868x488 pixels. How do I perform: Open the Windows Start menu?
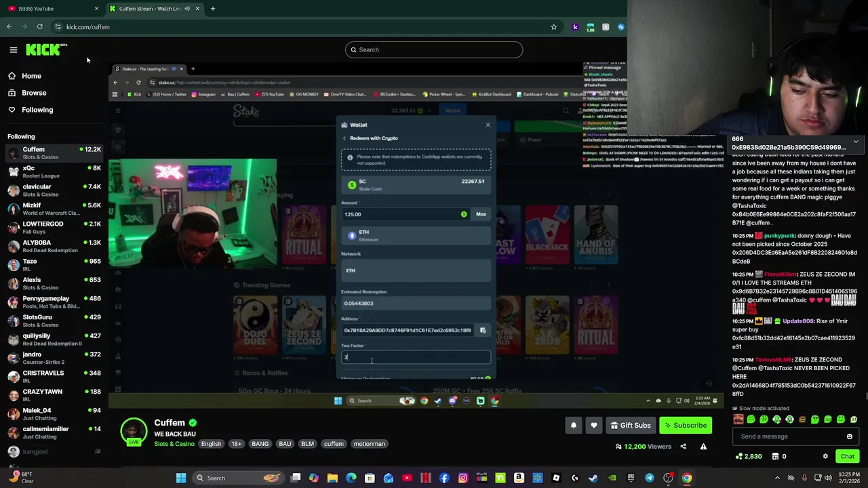coord(181,478)
